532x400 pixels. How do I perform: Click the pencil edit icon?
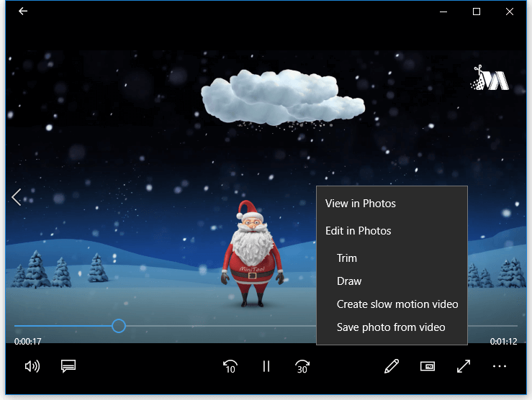coord(391,366)
